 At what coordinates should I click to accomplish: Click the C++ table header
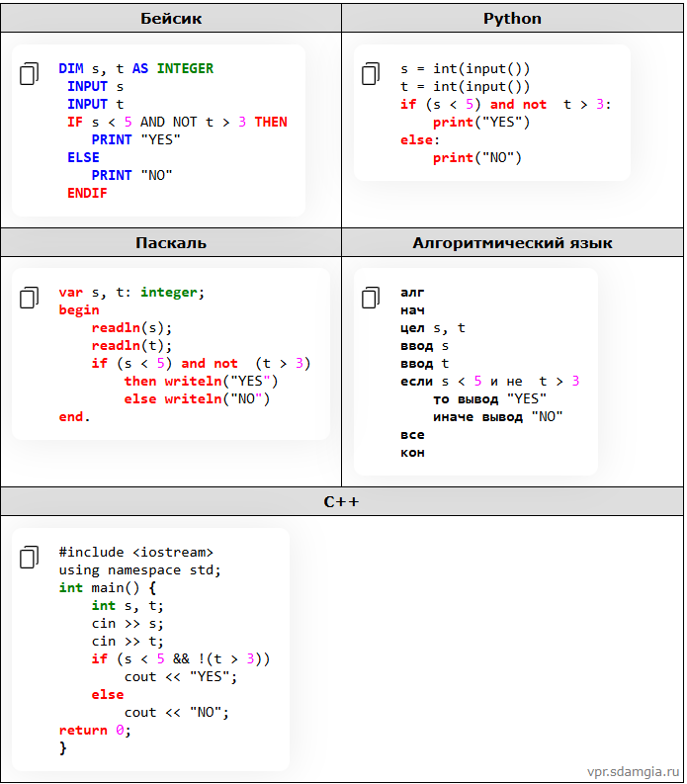pos(342,501)
